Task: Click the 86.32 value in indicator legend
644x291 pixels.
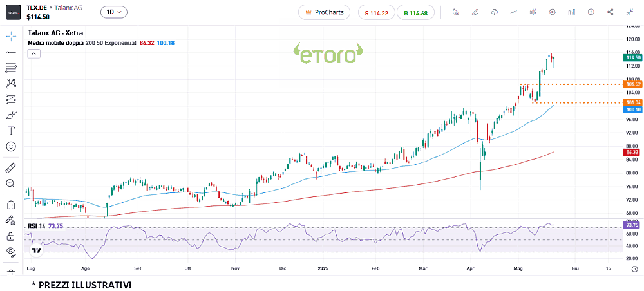Action: pyautogui.click(x=147, y=42)
